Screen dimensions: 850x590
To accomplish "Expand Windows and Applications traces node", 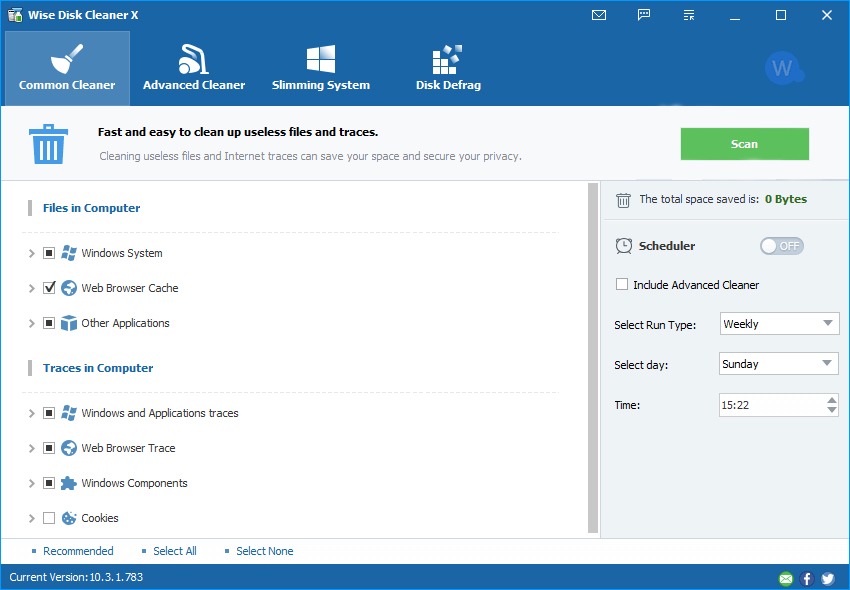I will [x=31, y=413].
